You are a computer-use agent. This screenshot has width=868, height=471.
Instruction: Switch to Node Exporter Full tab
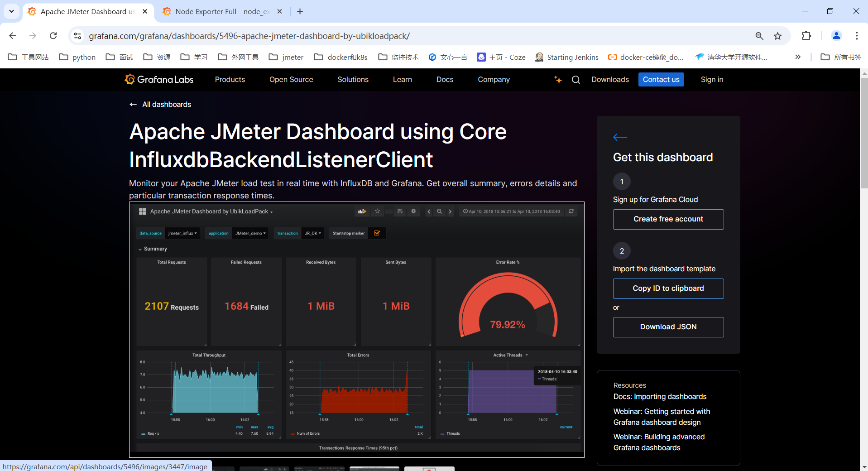coord(222,11)
